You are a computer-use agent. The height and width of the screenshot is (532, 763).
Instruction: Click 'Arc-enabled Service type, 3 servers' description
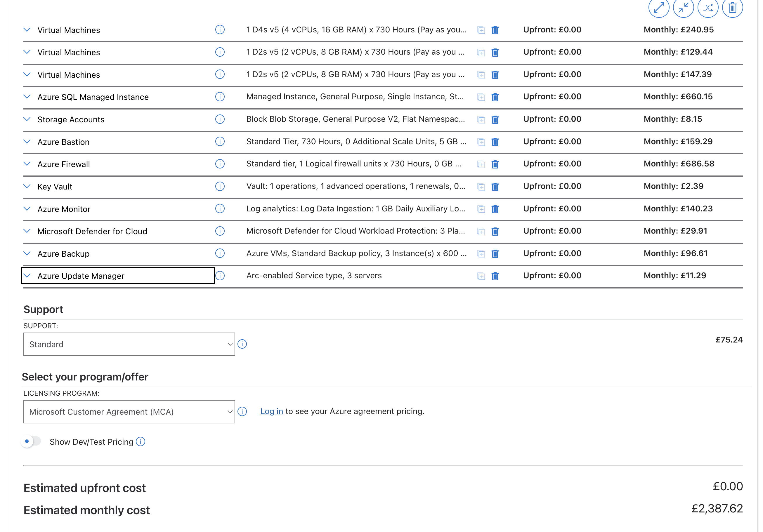(x=314, y=276)
